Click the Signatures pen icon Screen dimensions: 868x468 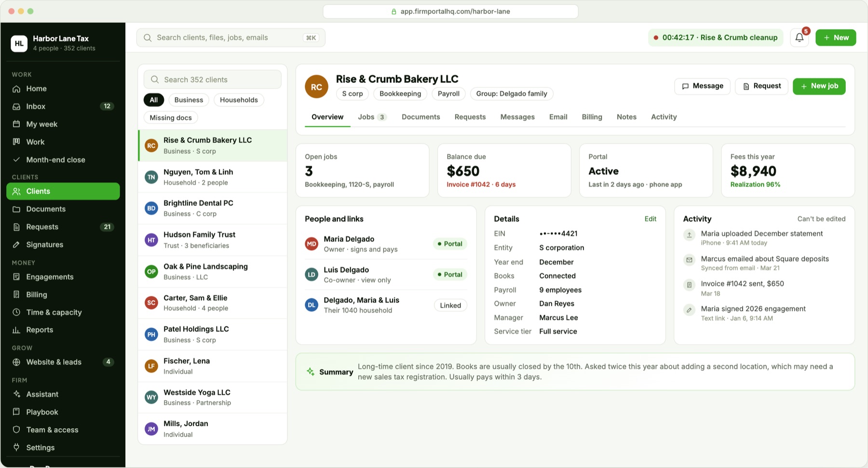[16, 245]
